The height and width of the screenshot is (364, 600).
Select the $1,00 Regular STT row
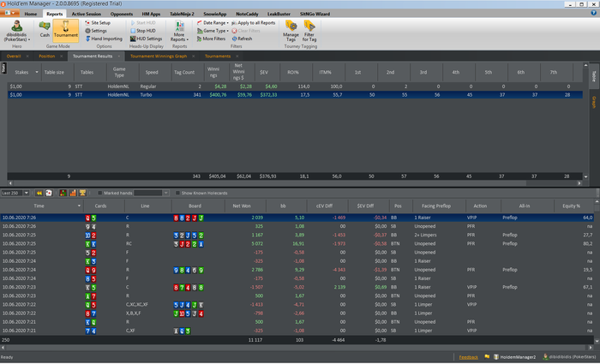coord(295,87)
